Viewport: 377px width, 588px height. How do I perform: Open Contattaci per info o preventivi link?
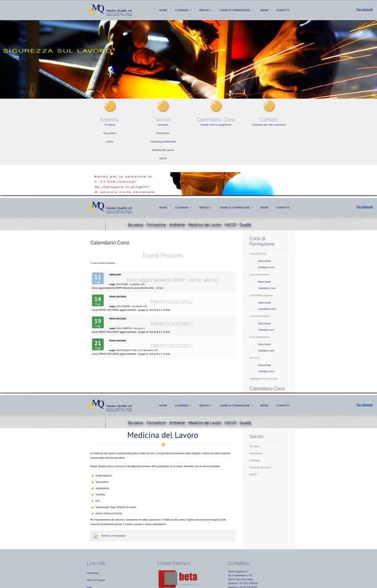coord(269,125)
